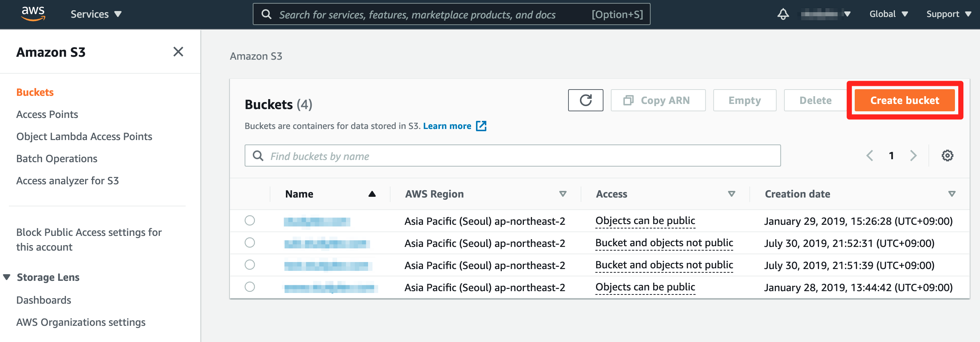The image size is (980, 342).
Task: Open Buckets in the sidebar
Action: (35, 93)
